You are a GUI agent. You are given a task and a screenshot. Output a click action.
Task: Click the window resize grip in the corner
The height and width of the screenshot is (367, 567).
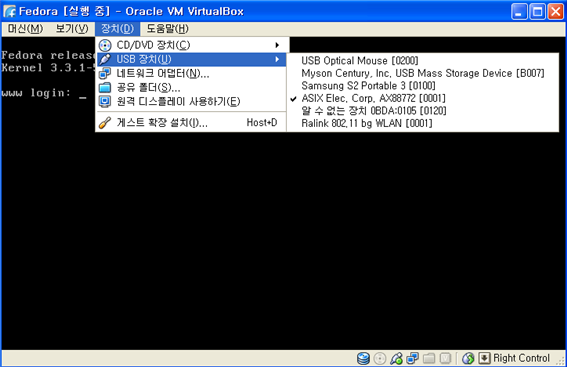coord(561,361)
